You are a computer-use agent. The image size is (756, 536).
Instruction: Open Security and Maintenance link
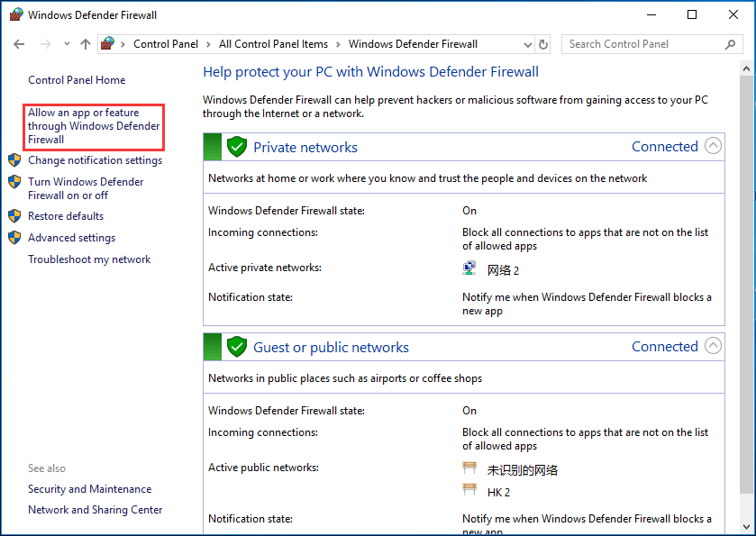click(x=90, y=489)
